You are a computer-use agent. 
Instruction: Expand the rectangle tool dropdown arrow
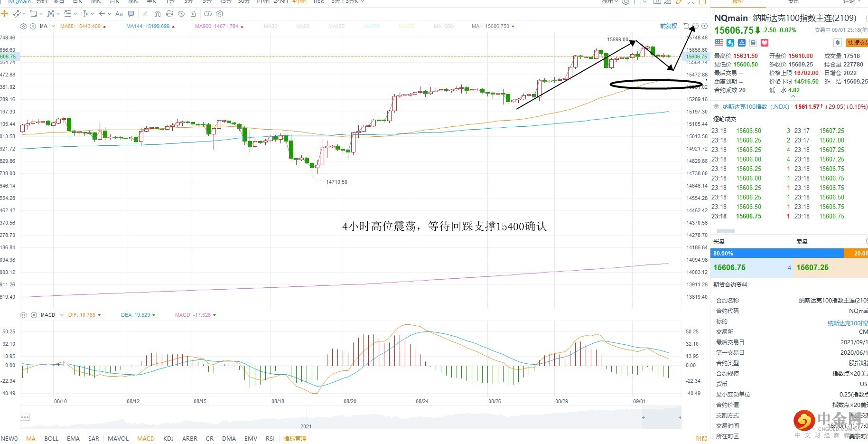pyautogui.click(x=41, y=14)
